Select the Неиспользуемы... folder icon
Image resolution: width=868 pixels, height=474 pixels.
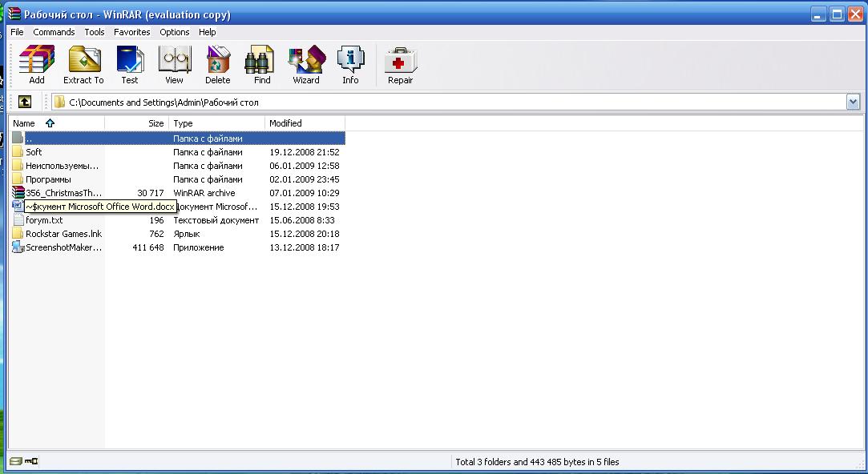(x=18, y=166)
